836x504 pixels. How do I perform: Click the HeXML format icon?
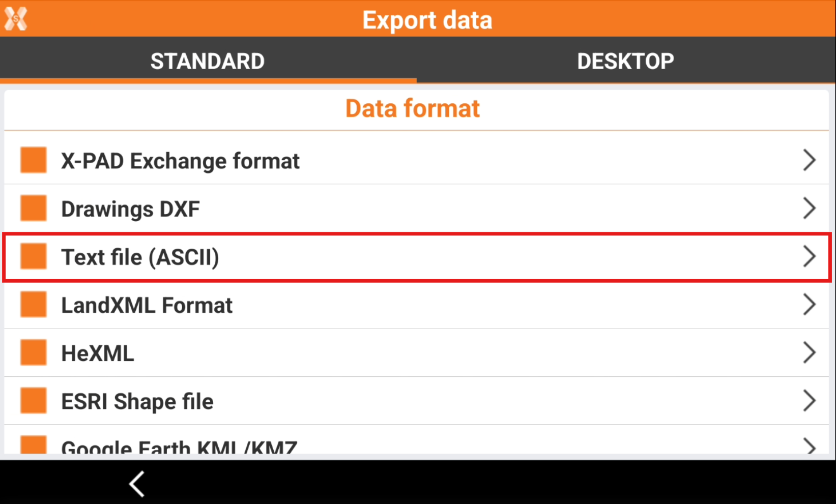click(33, 352)
